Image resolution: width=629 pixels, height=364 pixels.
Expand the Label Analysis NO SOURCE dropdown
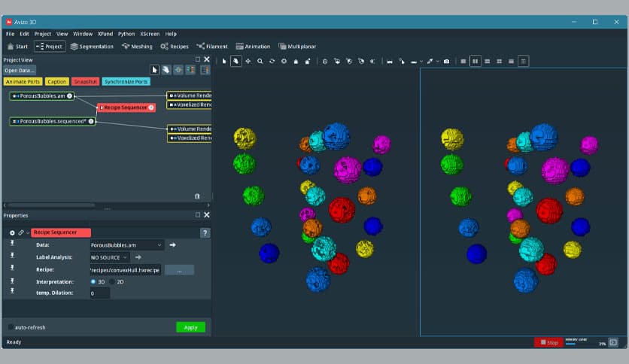point(110,257)
